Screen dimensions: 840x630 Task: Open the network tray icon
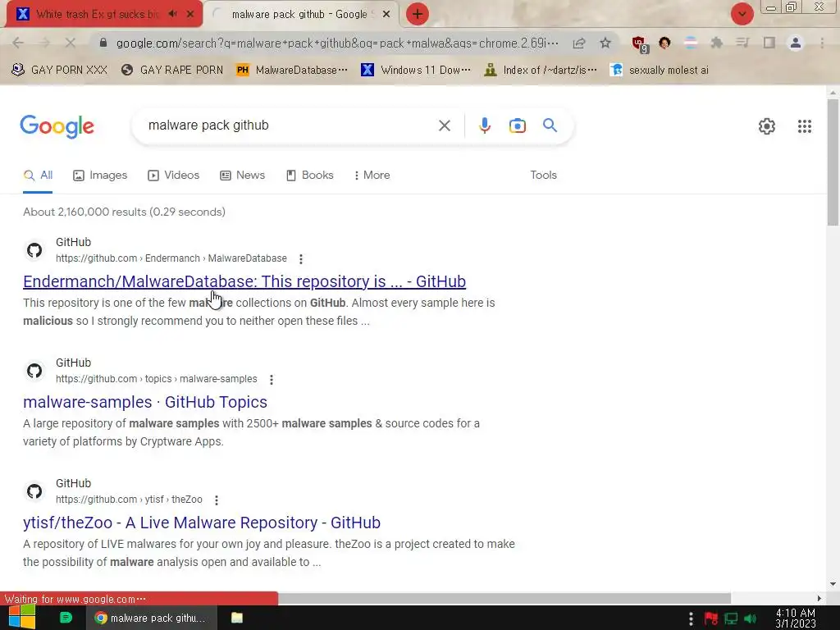pos(731,619)
